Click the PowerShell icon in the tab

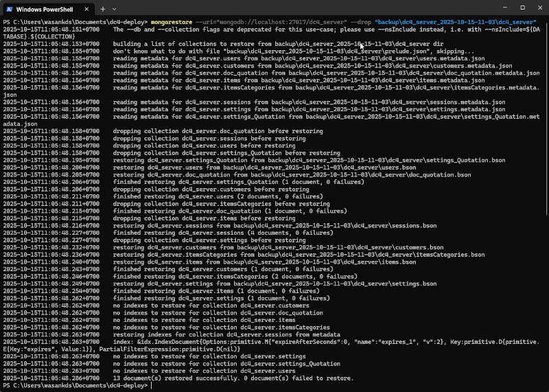tap(8, 9)
